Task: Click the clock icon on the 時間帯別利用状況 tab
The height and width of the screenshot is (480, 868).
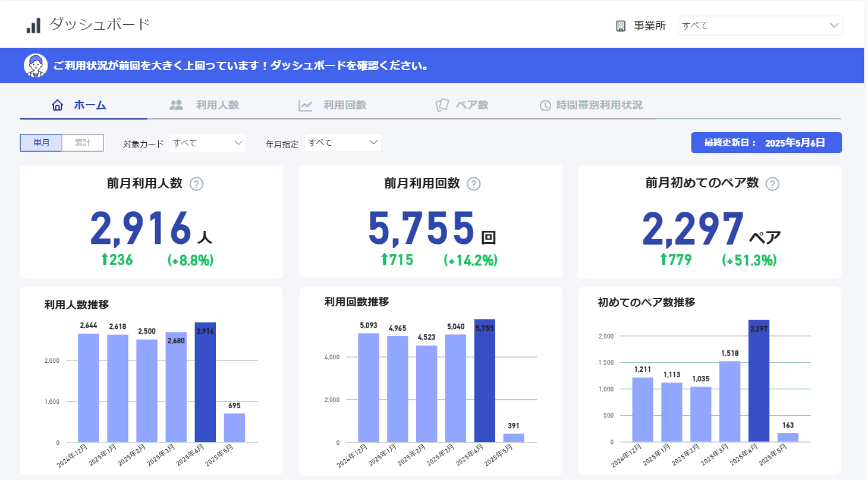Action: (545, 105)
